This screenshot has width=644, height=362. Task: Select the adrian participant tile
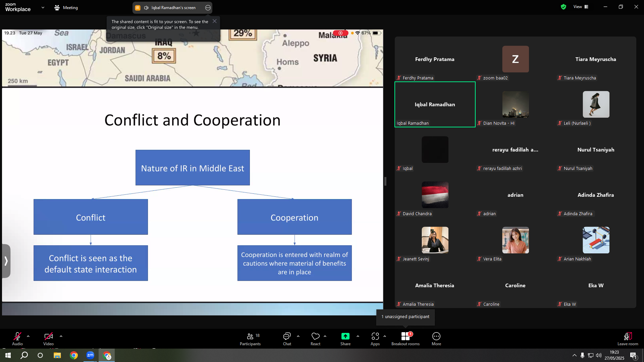[x=516, y=195]
